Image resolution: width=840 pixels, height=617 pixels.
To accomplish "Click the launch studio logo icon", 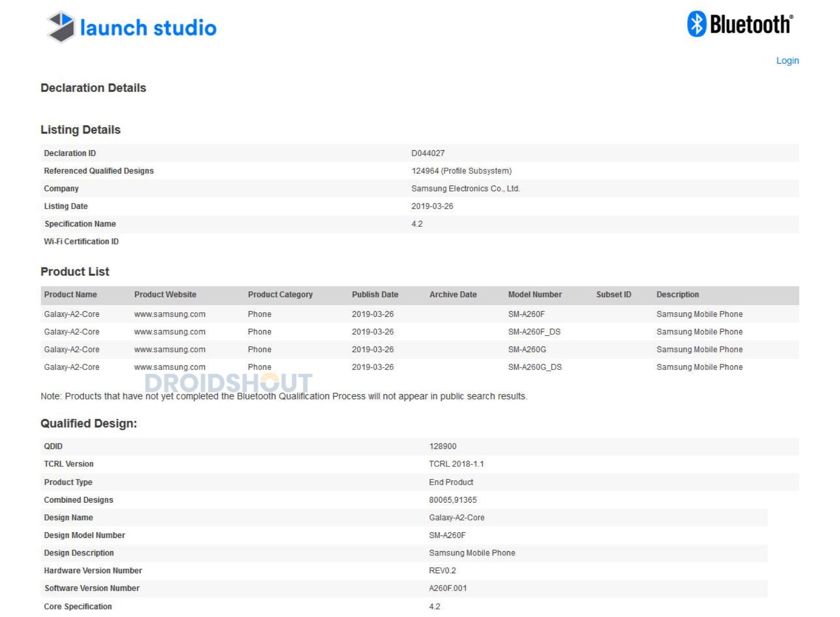I will coord(61,27).
